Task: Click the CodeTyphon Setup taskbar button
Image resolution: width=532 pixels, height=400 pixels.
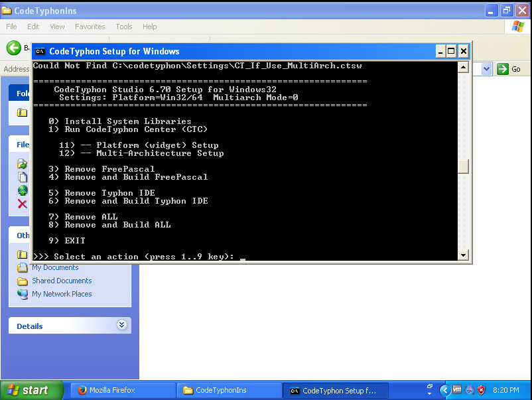Action: click(335, 391)
